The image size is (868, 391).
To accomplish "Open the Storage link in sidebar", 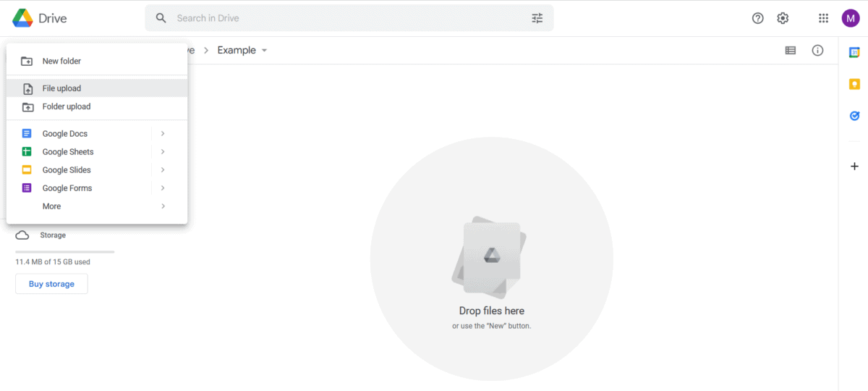I will point(53,235).
